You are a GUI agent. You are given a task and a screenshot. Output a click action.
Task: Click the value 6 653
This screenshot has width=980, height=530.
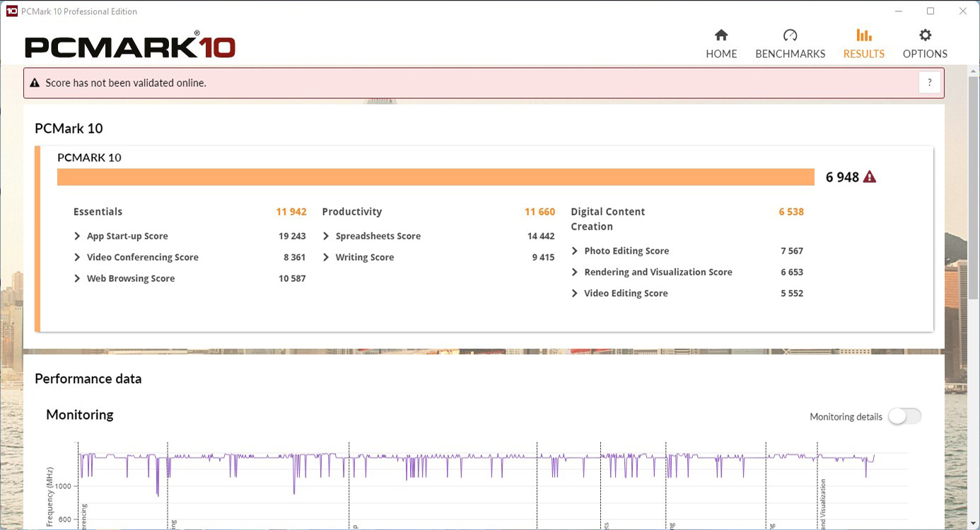792,272
